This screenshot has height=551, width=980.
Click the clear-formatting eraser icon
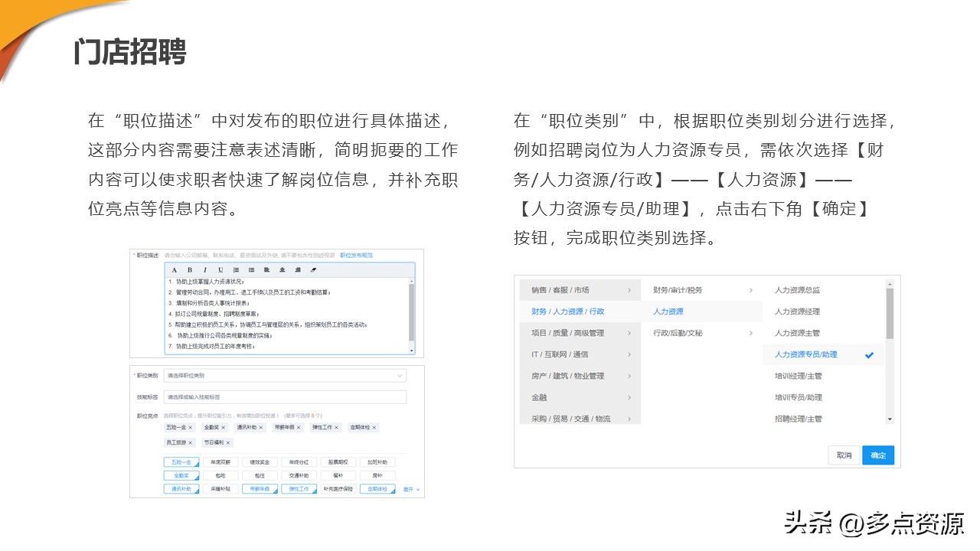pyautogui.click(x=313, y=270)
